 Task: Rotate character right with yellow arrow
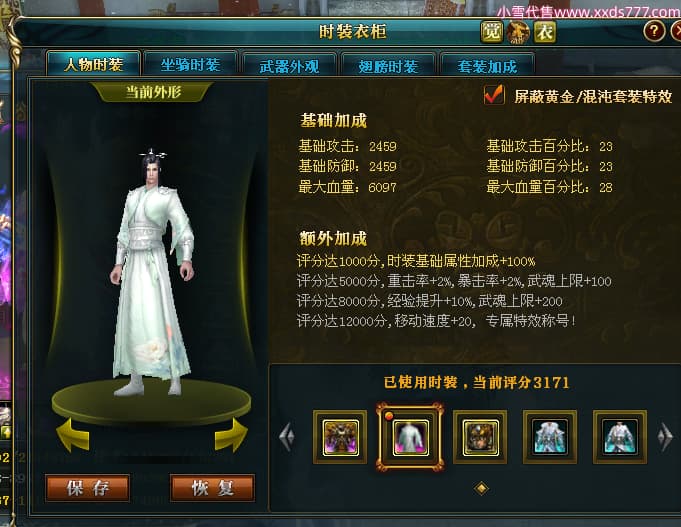pyautogui.click(x=231, y=435)
